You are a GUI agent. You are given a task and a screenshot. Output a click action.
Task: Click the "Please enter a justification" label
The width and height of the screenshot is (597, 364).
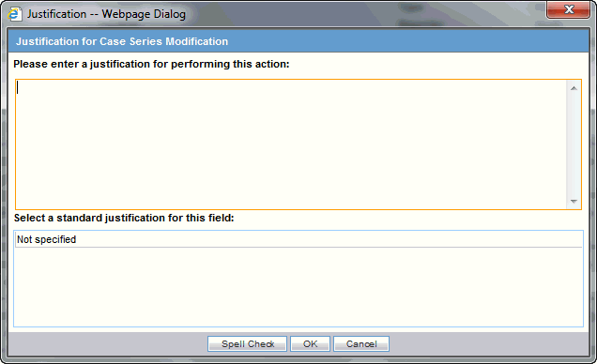(151, 64)
